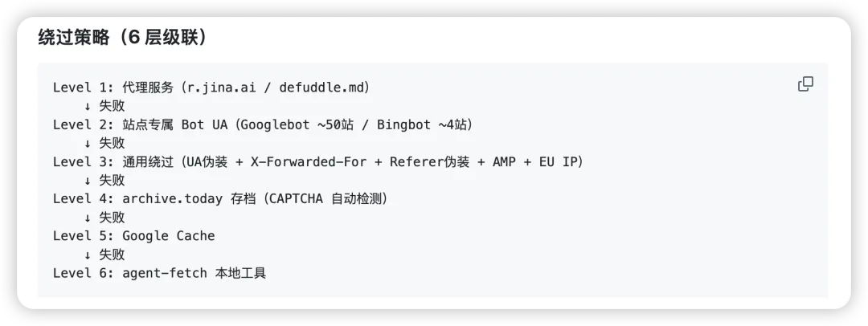Click the 失败 arrow below Level 5
868x326 pixels.
104,255
